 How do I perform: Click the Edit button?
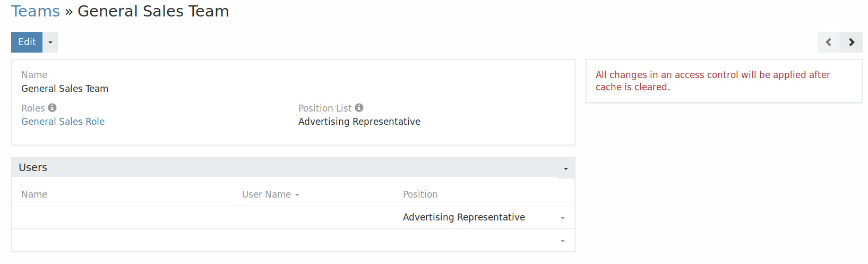point(27,42)
